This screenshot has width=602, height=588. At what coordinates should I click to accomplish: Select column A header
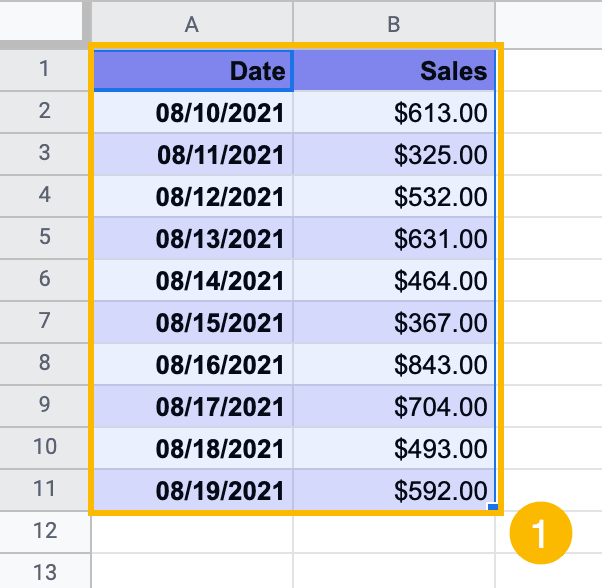(192, 22)
